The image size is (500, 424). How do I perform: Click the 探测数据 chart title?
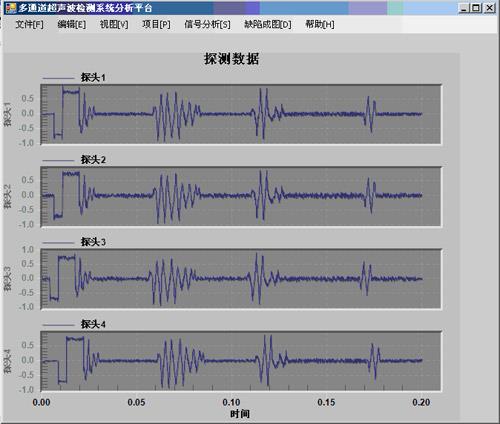(232, 59)
